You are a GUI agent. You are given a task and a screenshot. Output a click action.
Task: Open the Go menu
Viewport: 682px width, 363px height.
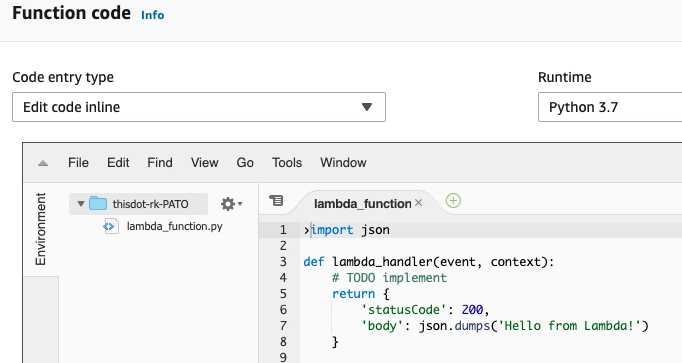[245, 163]
